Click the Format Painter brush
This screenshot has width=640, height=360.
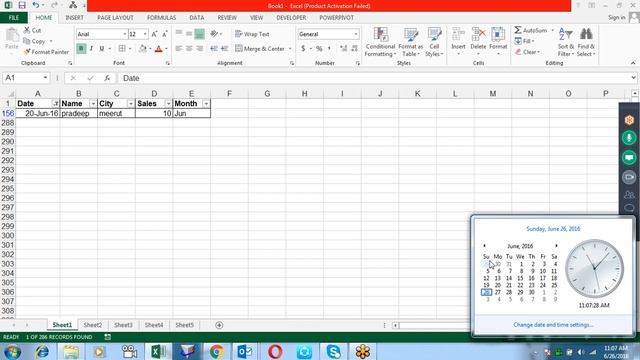(46, 52)
